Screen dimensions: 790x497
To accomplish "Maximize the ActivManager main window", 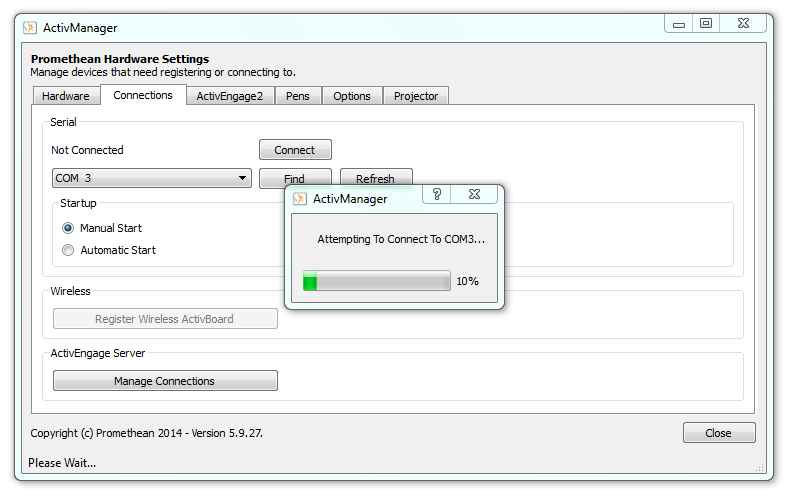I will pyautogui.click(x=706, y=24).
